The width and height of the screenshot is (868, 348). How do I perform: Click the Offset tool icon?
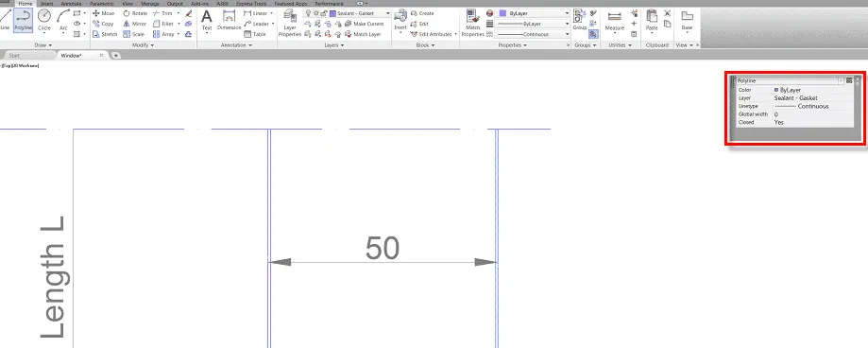click(x=189, y=34)
